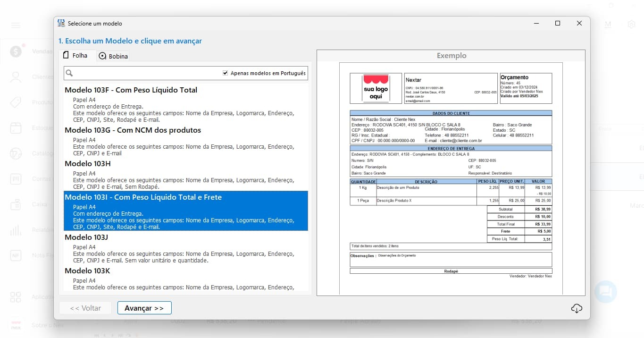Open the hamburger menu in background window
The width and height of the screenshot is (644, 338).
(16, 25)
